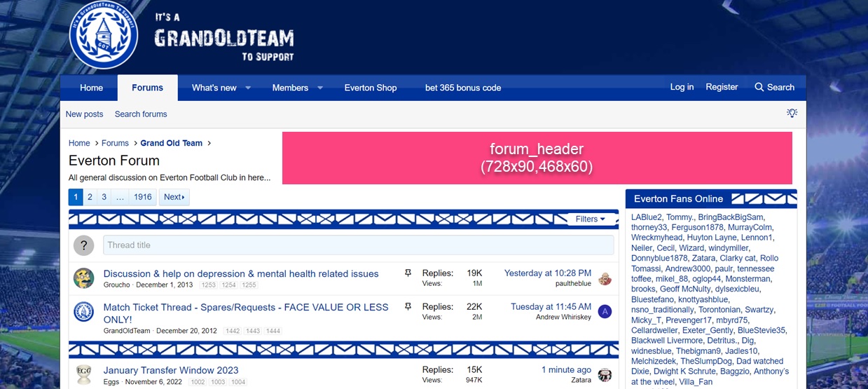Open the Filters dropdown
868x389 pixels.
[x=590, y=219]
